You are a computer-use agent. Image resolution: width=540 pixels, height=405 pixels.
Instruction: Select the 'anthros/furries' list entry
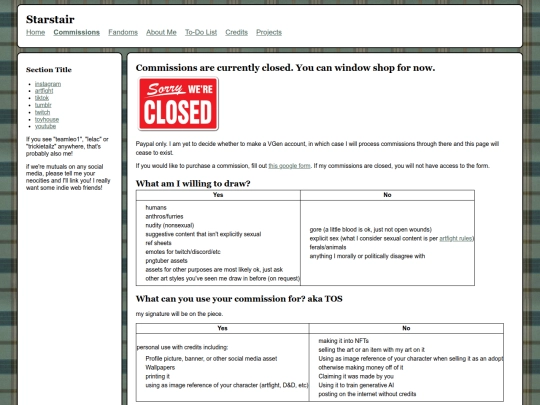point(164,217)
